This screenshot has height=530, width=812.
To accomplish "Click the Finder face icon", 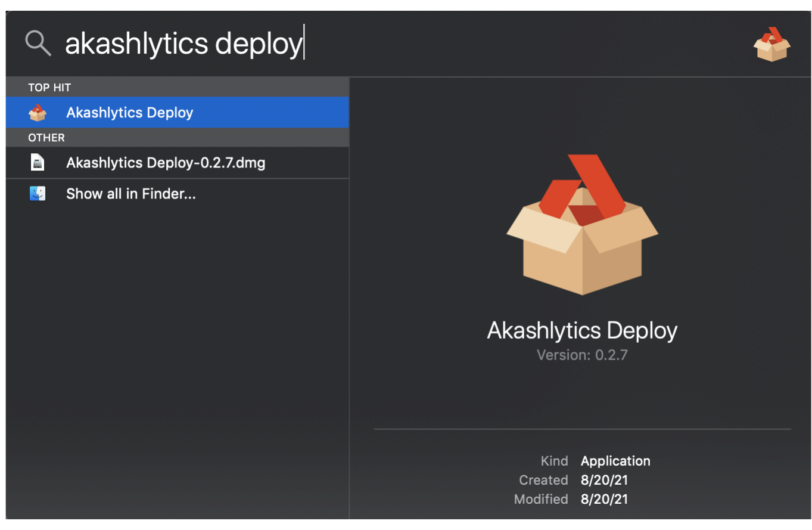I will tap(38, 194).
